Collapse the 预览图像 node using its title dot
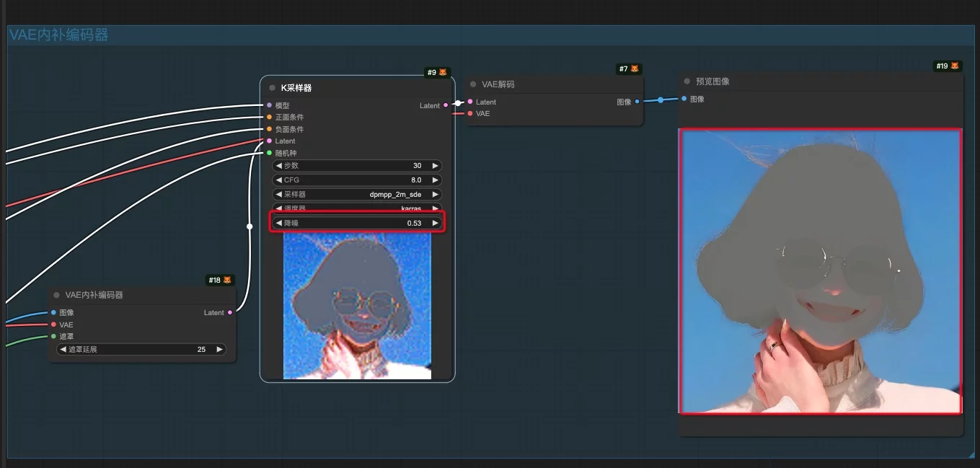Image resolution: width=980 pixels, height=468 pixels. (687, 81)
